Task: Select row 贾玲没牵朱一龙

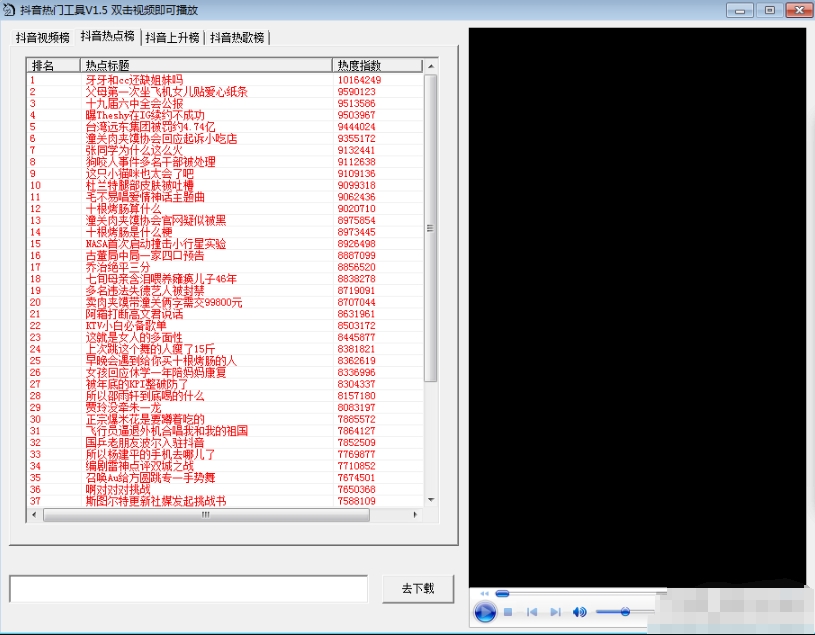Action: [x=225, y=407]
